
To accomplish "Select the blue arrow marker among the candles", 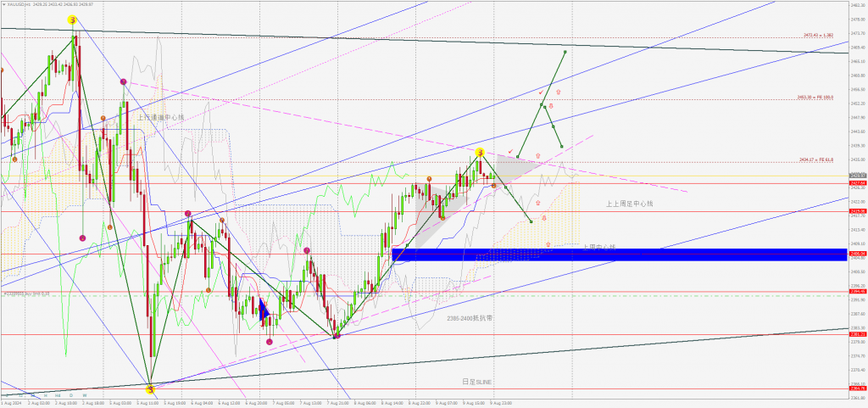I will click(x=264, y=312).
